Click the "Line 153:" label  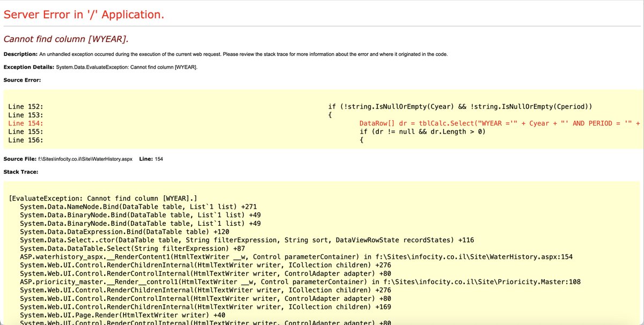tap(26, 115)
